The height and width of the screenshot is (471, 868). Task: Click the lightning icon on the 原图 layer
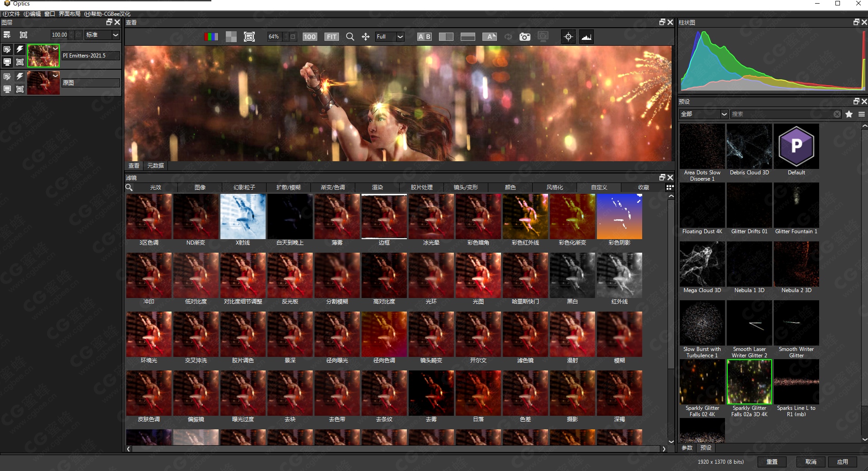click(20, 76)
